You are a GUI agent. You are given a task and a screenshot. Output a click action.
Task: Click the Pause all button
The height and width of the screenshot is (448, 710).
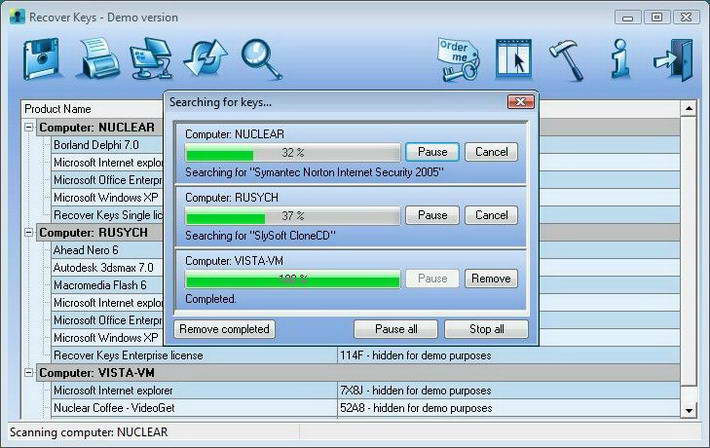(x=396, y=329)
